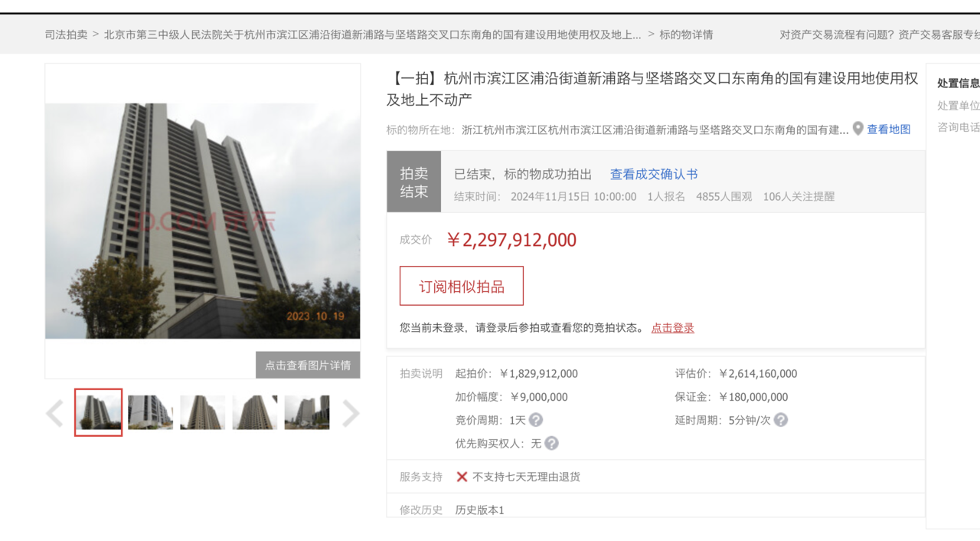This screenshot has width=980, height=541.
Task: Show next thumbnails with right arrow
Action: [x=350, y=414]
